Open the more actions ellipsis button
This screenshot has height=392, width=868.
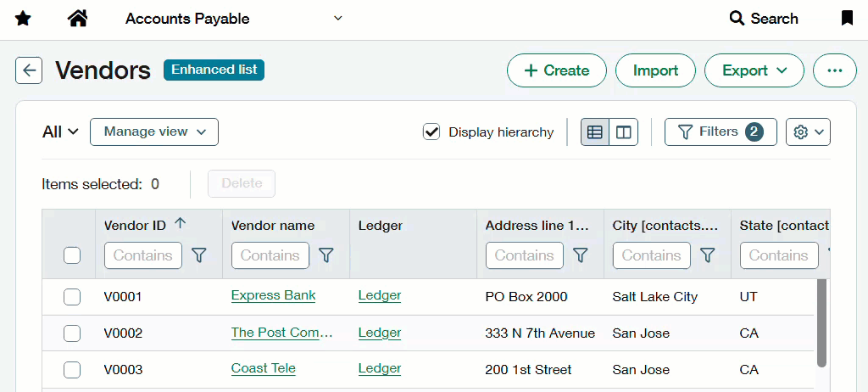click(834, 70)
